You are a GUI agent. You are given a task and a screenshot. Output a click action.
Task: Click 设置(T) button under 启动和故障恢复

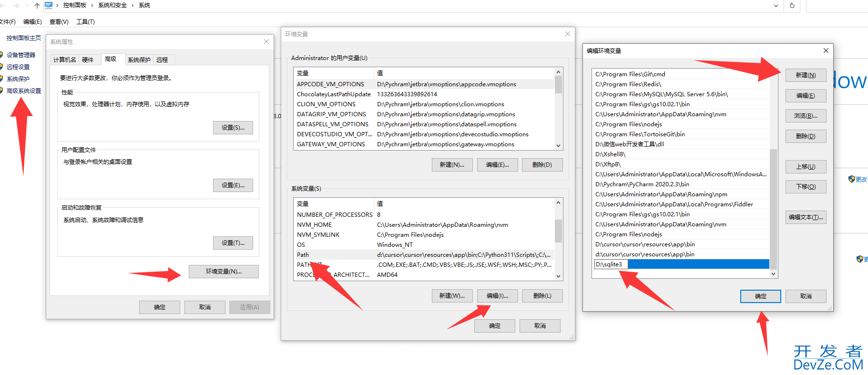pos(233,243)
